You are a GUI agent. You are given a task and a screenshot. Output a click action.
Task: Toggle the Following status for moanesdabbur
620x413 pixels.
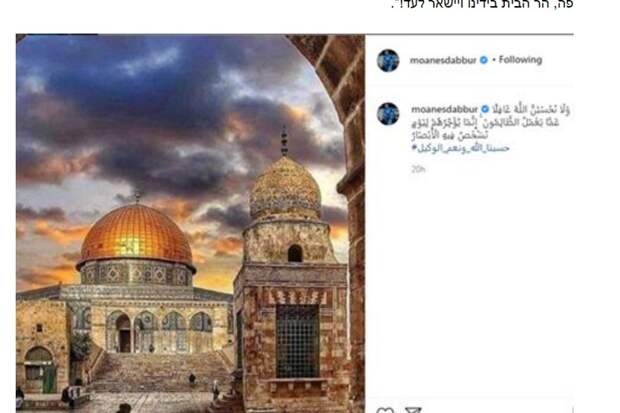pos(520,60)
